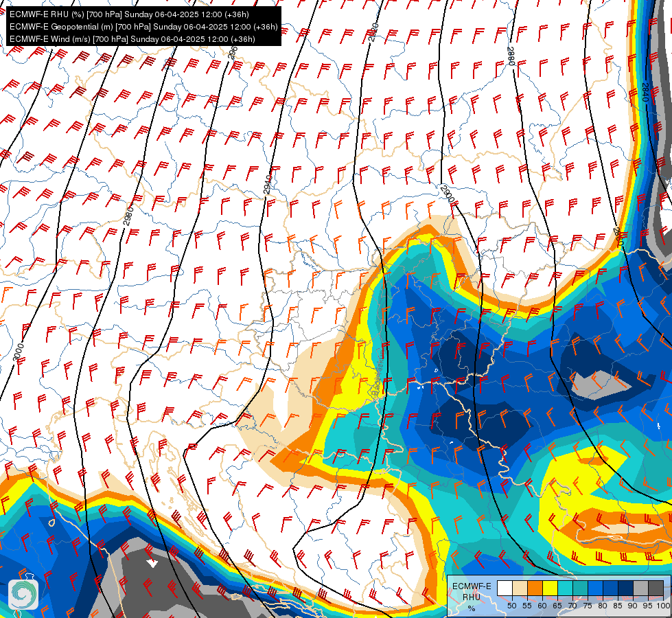This screenshot has width=672, height=618.
Task: Click the 2980 geopotential contour label
Action: [128, 216]
